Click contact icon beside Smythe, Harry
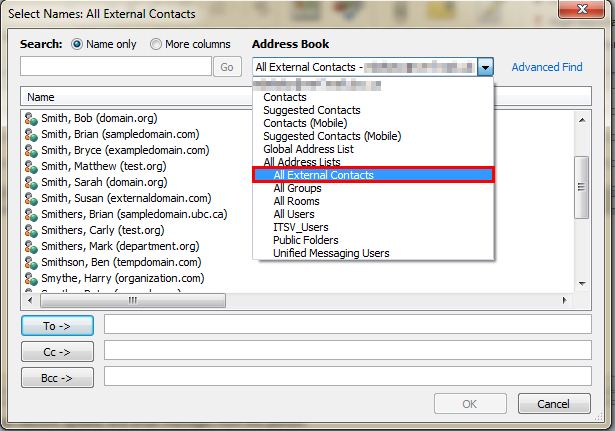Viewport: 615px width, 431px height. pos(30,278)
